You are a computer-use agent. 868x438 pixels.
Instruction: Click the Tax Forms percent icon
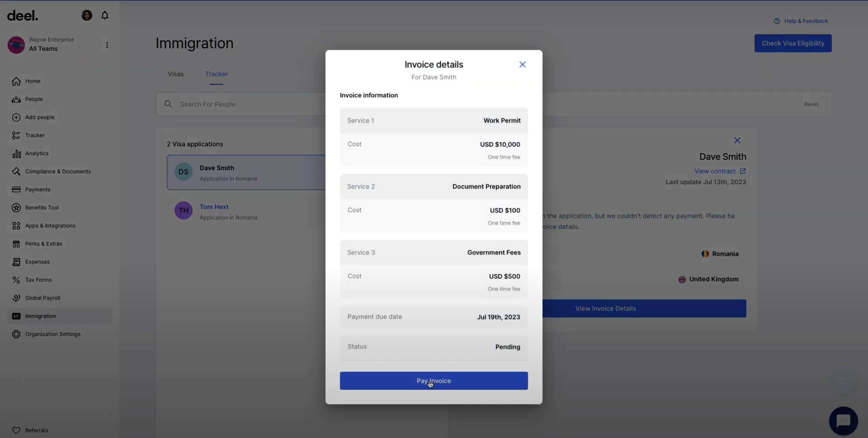coord(16,280)
